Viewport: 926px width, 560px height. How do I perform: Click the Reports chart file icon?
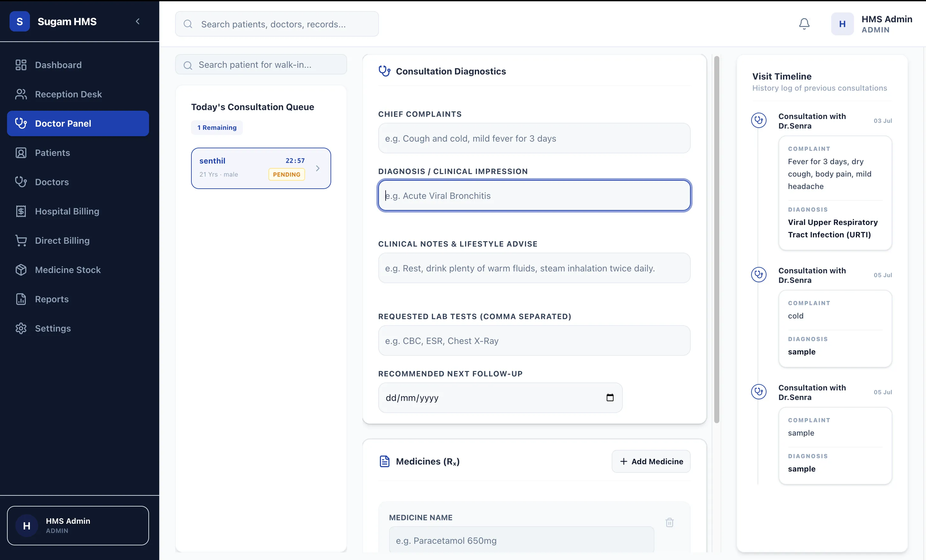[x=21, y=299]
